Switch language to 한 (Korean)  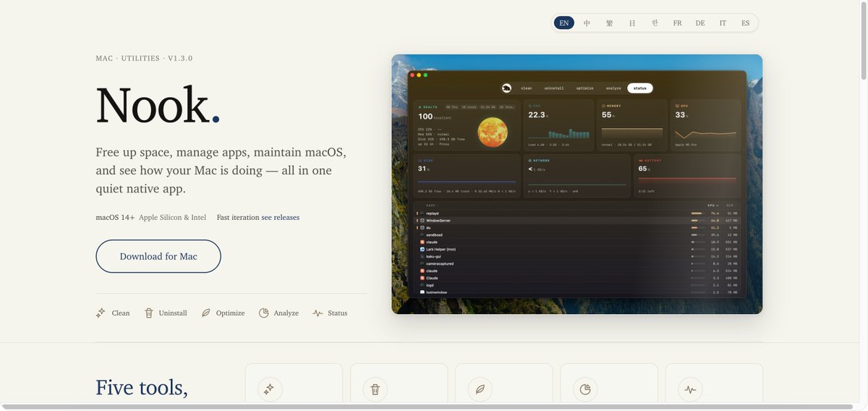[655, 23]
